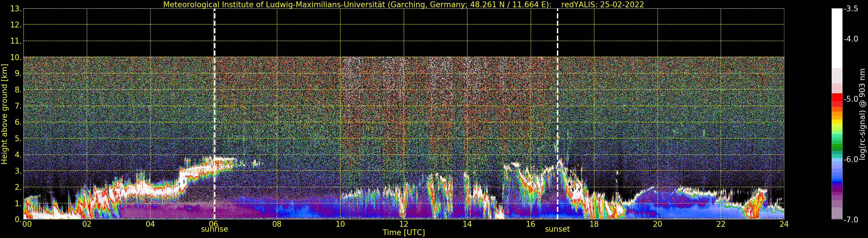Click the '11.' height axis tick
This screenshot has height=238, width=868.
[16, 41]
